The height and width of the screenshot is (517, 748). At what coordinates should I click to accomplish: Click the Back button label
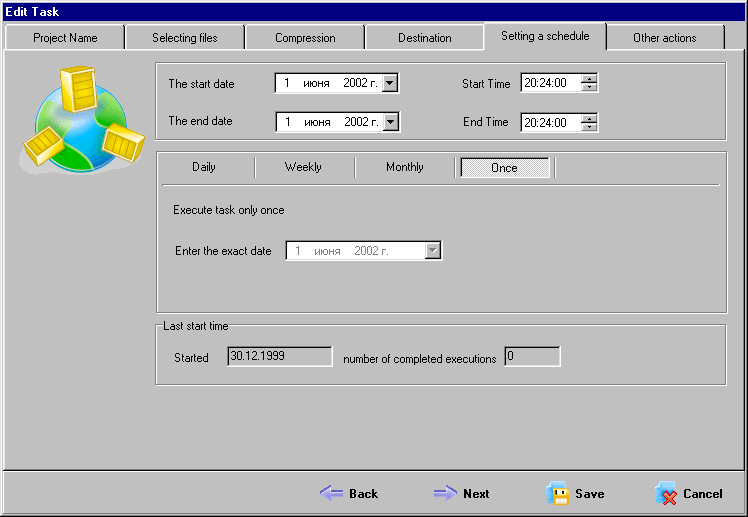click(x=363, y=494)
